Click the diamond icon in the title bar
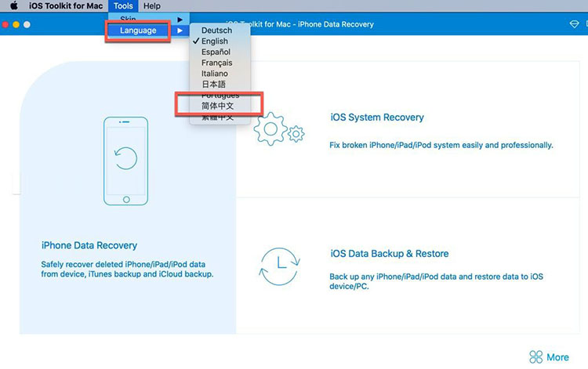The height and width of the screenshot is (369, 588). point(574,24)
